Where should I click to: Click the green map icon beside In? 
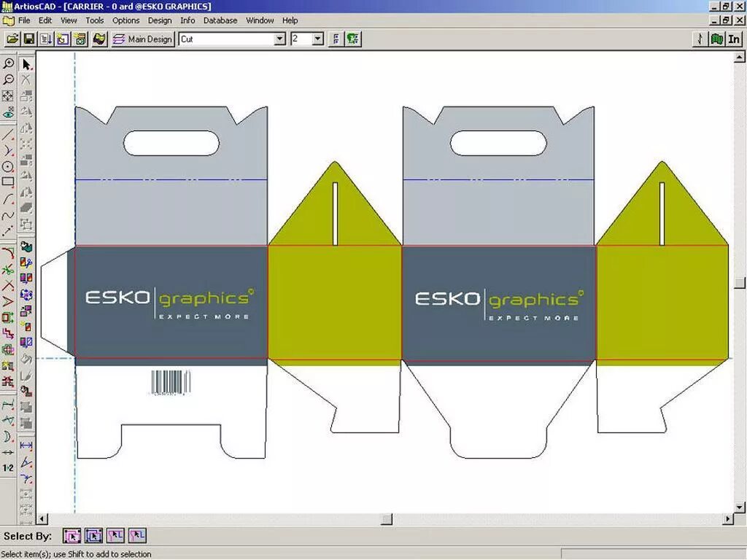click(717, 39)
